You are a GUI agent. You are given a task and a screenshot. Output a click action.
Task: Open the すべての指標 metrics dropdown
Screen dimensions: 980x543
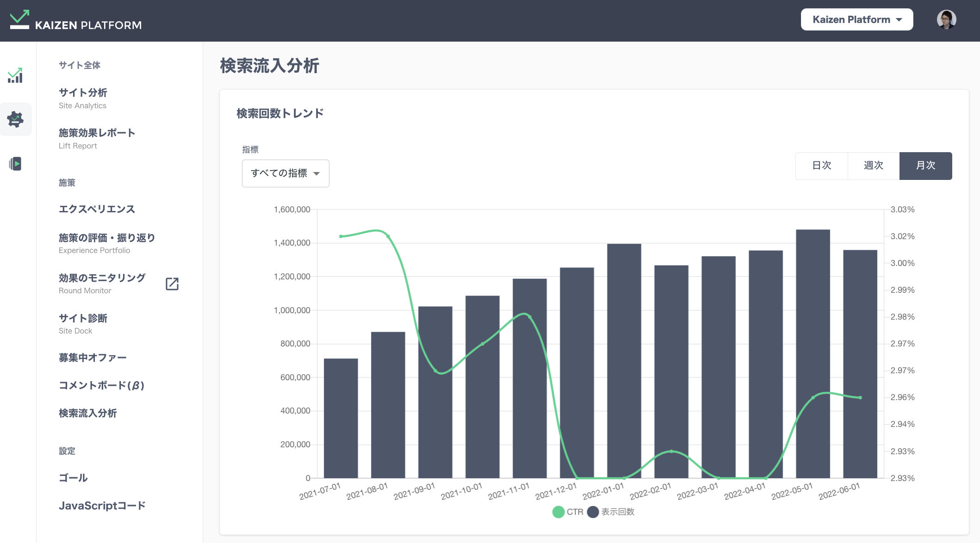[x=285, y=173]
